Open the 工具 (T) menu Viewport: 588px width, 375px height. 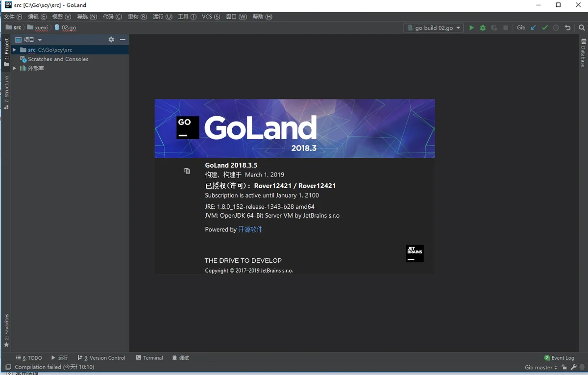pyautogui.click(x=187, y=17)
